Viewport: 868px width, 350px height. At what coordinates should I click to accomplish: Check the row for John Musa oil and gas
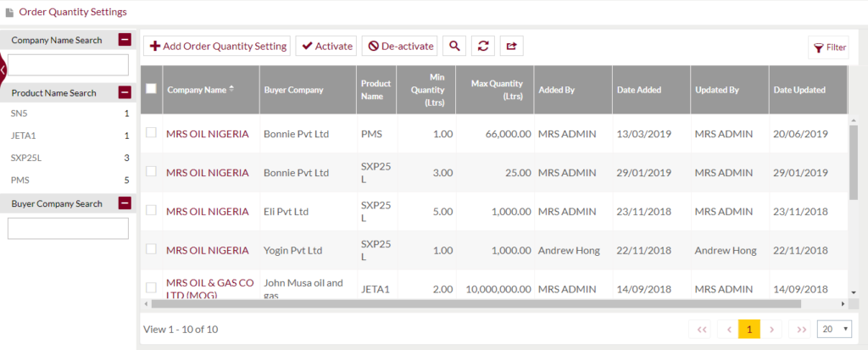coord(151,287)
